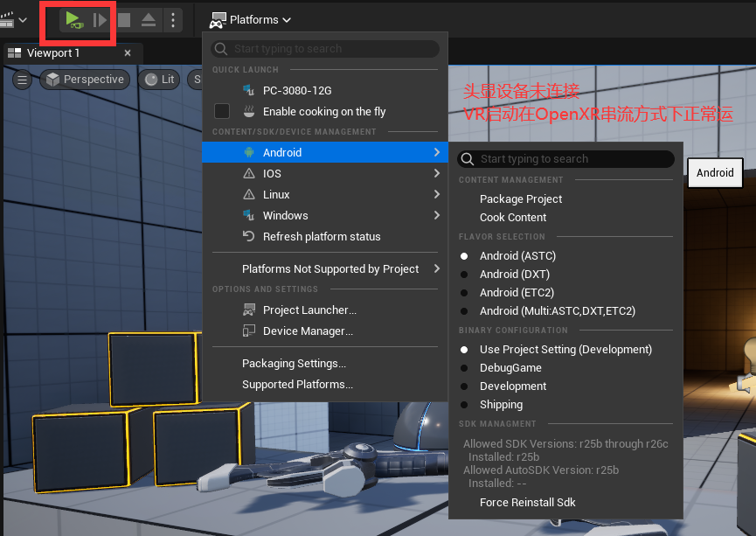Screen dimensions: 756x536
Task: Click the refresh circular arrow icon
Action: coord(248,236)
